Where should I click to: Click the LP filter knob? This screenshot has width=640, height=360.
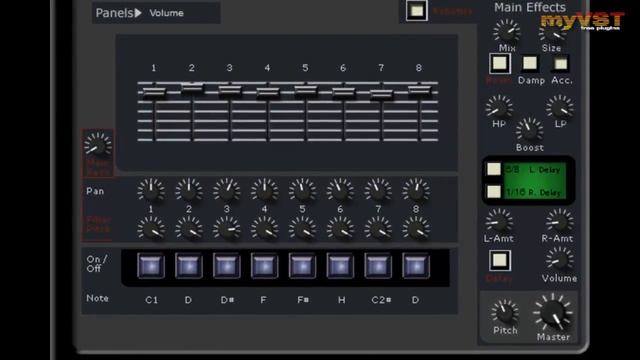[560, 108]
